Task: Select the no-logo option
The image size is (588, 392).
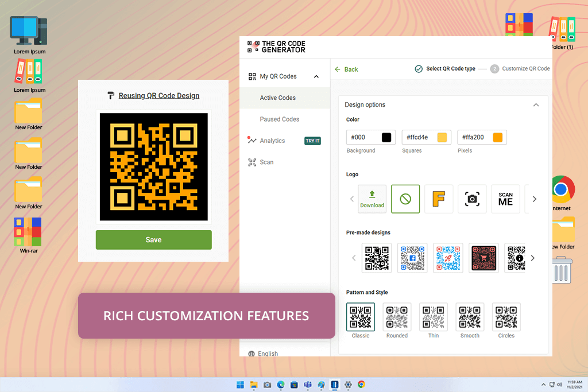Action: pos(405,199)
